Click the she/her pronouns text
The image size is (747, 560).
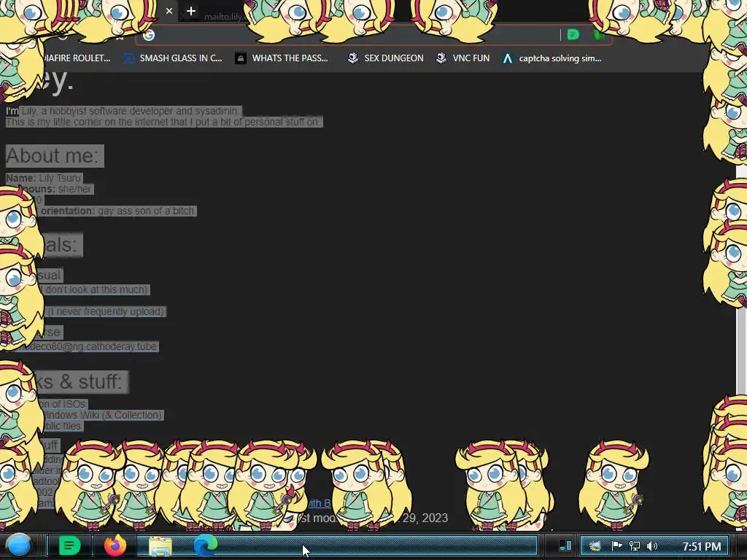[x=74, y=189]
